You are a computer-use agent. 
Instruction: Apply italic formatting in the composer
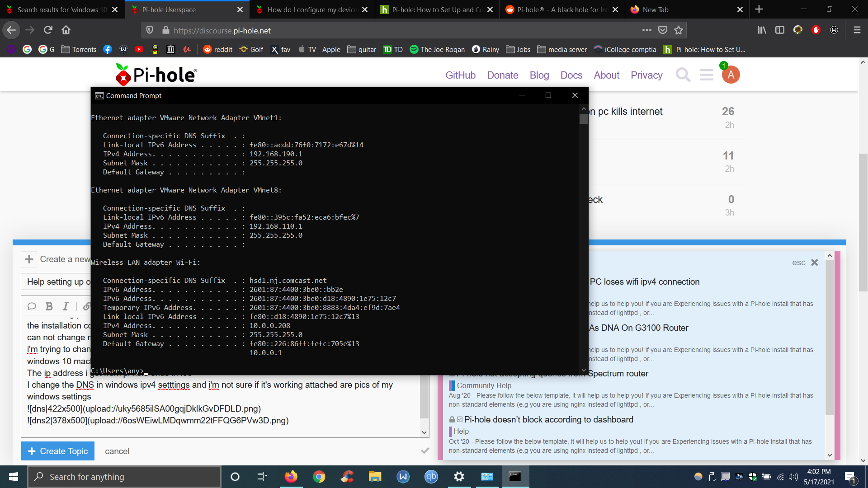66,306
